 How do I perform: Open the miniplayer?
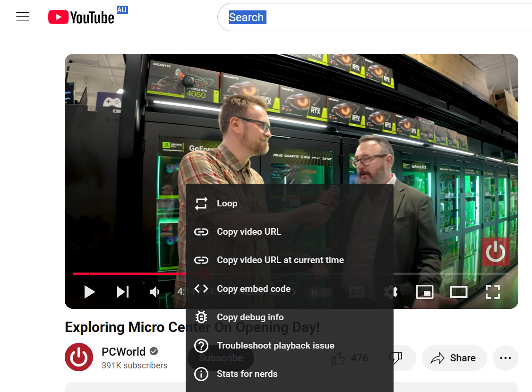(425, 292)
